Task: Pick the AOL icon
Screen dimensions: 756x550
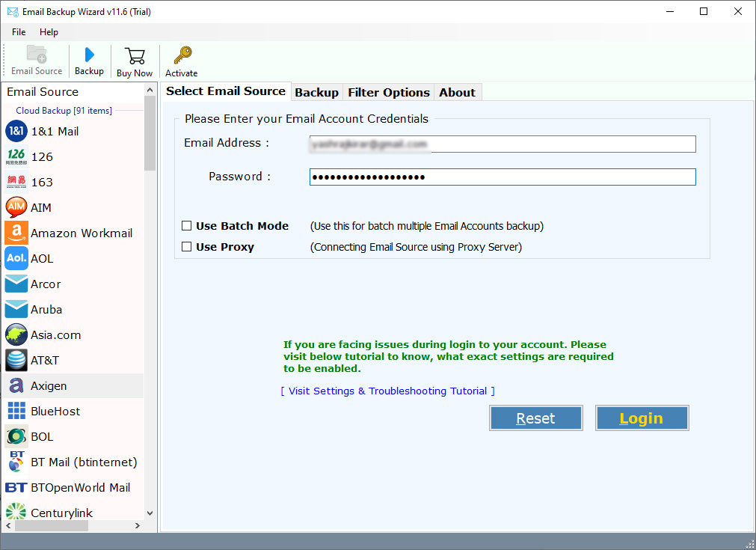Action: 16,259
